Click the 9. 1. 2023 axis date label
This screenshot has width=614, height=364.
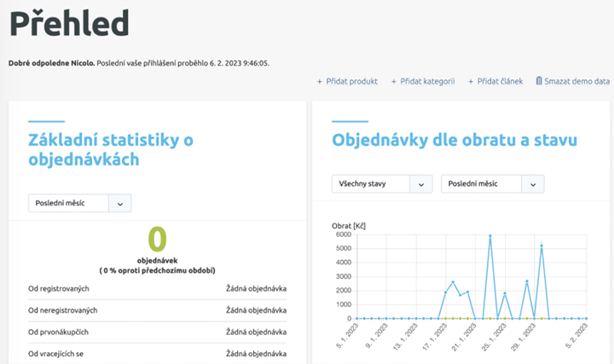pos(377,336)
